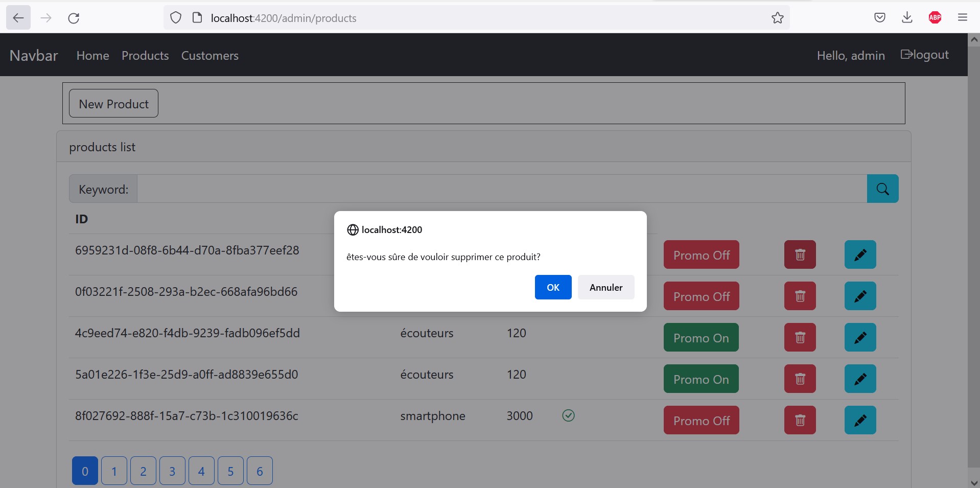Click the search magnifier icon
This screenshot has width=980, height=488.
[882, 189]
